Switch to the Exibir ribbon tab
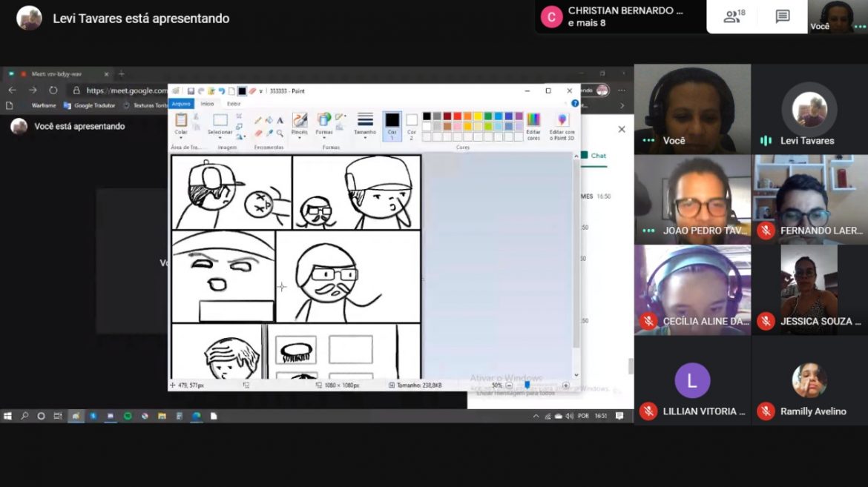Screen dimensions: 868x487 click(x=234, y=104)
